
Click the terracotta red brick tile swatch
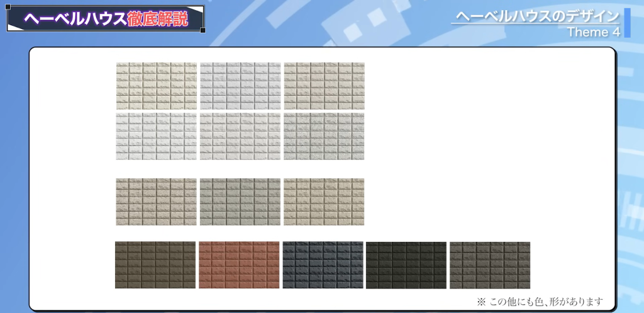point(238,265)
